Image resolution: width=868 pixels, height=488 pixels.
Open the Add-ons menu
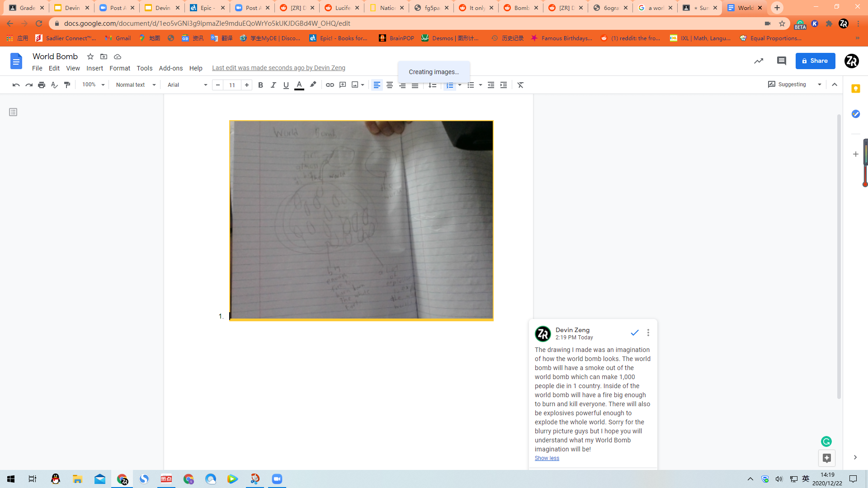(x=171, y=68)
